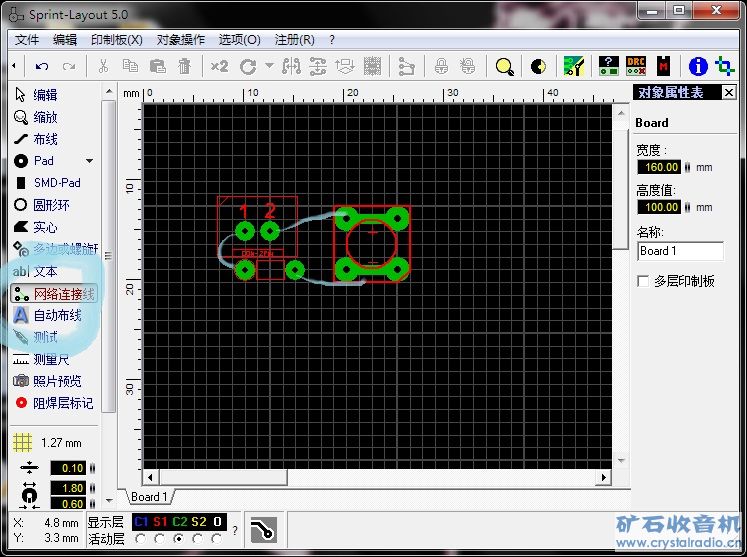The width and height of the screenshot is (747, 557).
Task: Select the 测试 test tool
Action: (36, 337)
